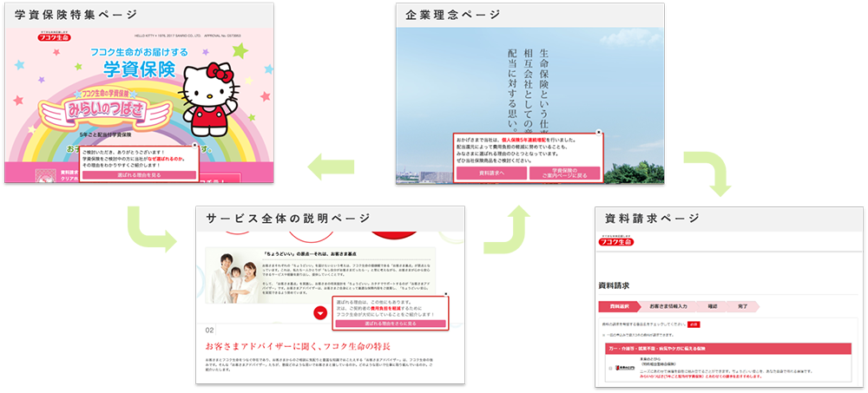Click the family photo on the service page
Image resolution: width=868 pixels, height=393 pixels.
pyautogui.click(x=236, y=276)
